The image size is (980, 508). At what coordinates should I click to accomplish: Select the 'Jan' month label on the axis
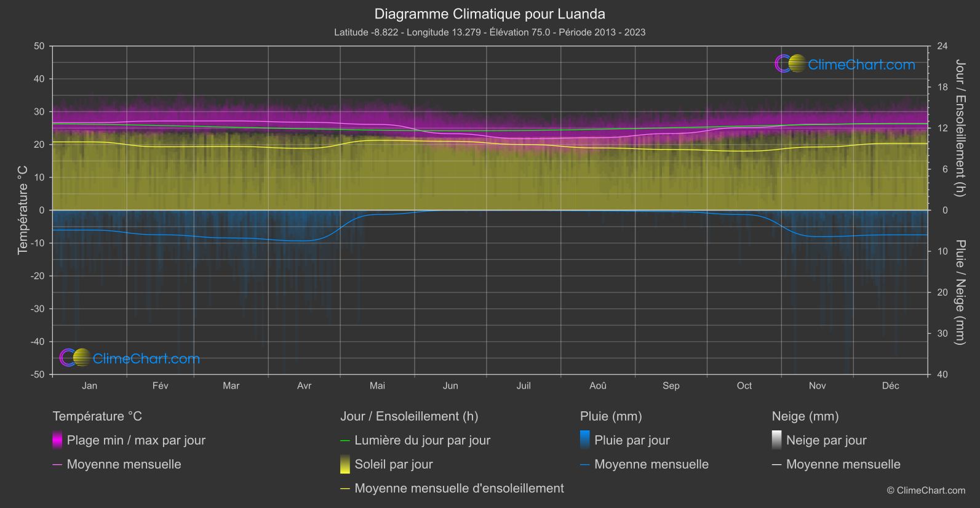[90, 385]
